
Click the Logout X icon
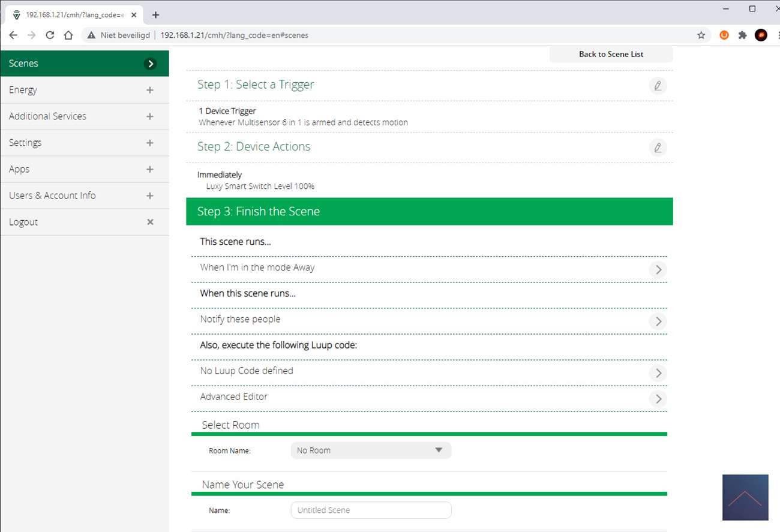(x=150, y=222)
